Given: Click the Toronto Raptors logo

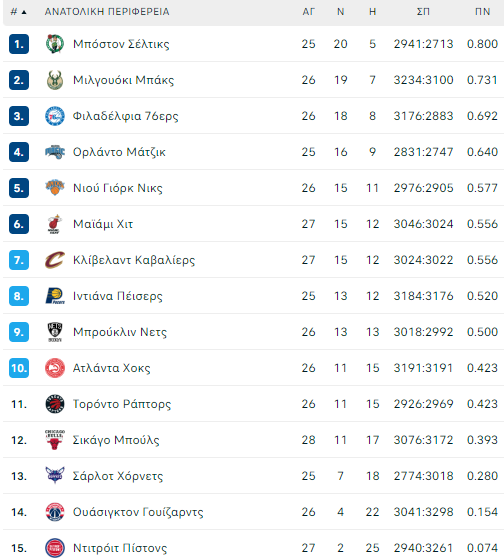Looking at the screenshot, I should click(x=55, y=404).
